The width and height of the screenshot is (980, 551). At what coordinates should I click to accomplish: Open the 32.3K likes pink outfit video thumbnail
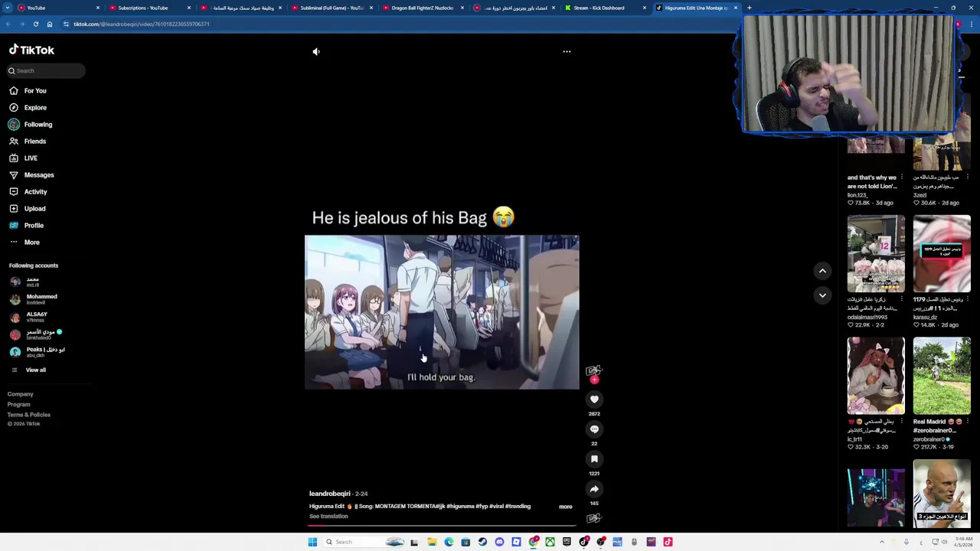(876, 376)
